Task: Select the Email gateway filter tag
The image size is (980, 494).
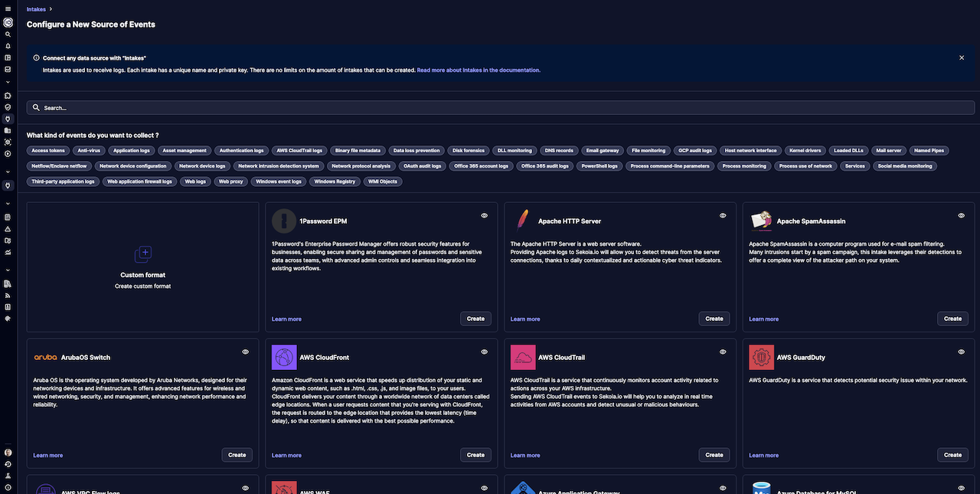Action: click(603, 151)
